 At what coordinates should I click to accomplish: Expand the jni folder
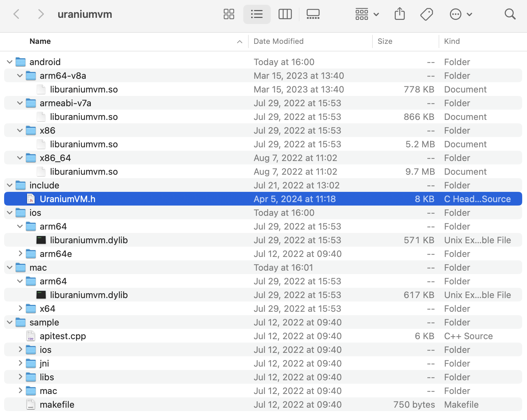20,363
